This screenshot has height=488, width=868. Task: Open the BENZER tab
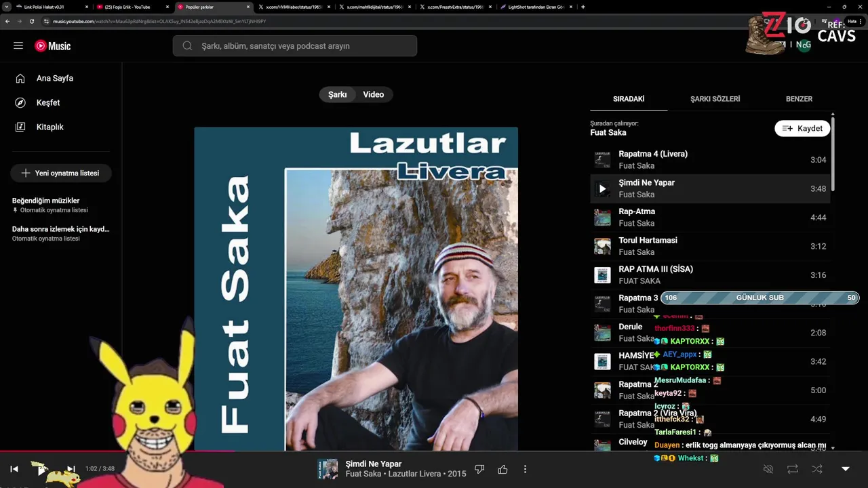799,99
